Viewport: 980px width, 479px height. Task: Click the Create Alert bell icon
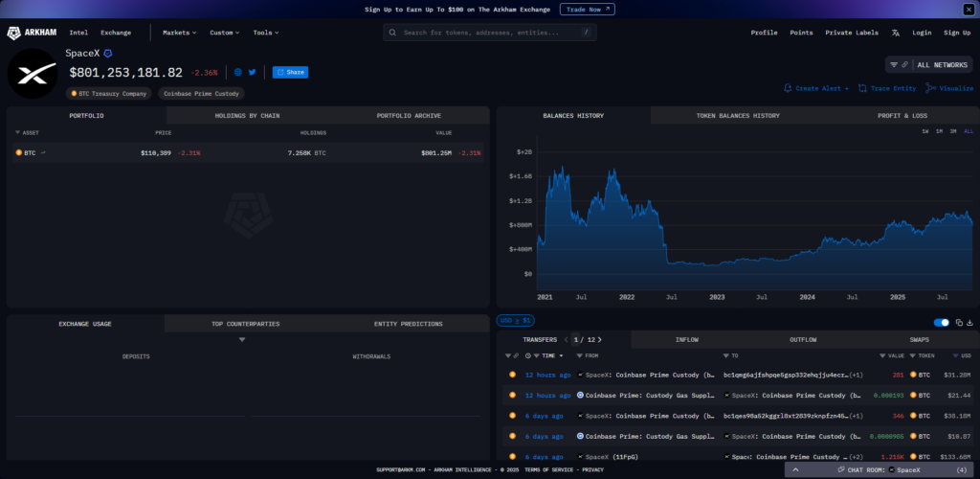click(788, 88)
